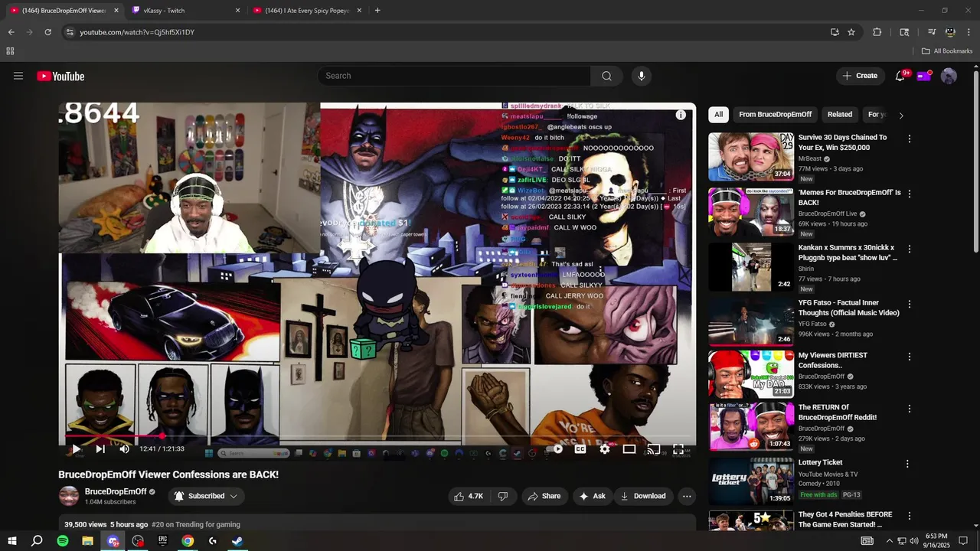This screenshot has width=980, height=551.
Task: Switch to I Ate Every Spicy Popeyes tab
Action: 306,11
